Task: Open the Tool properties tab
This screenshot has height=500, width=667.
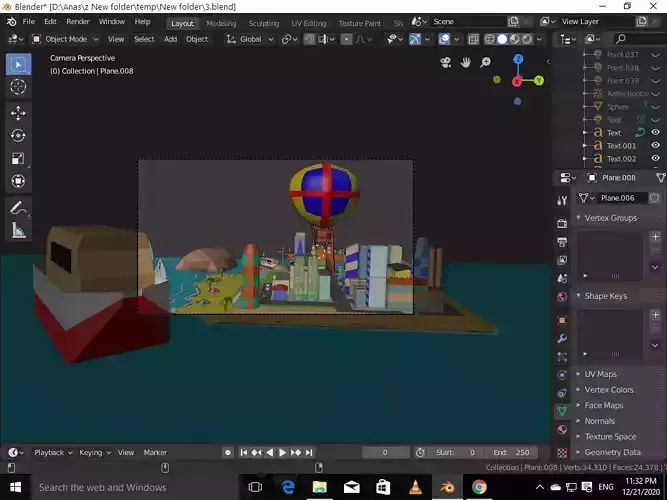Action: [562, 201]
